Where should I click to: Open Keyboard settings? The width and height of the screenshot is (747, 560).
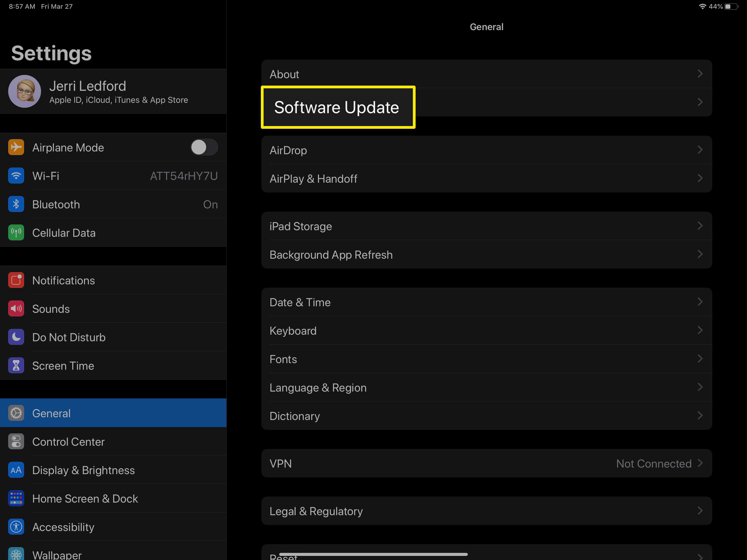[487, 330]
